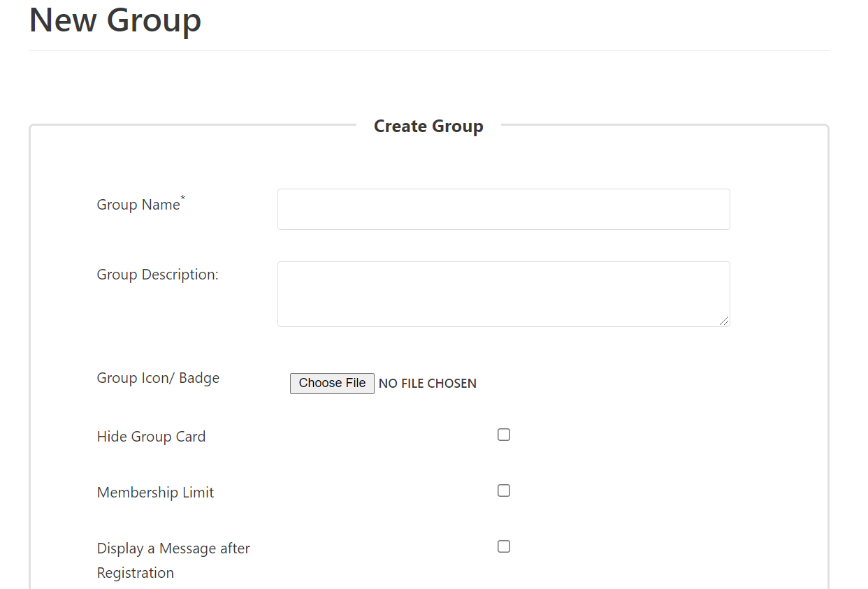Click the Display a Message after Registration label

pos(173,559)
